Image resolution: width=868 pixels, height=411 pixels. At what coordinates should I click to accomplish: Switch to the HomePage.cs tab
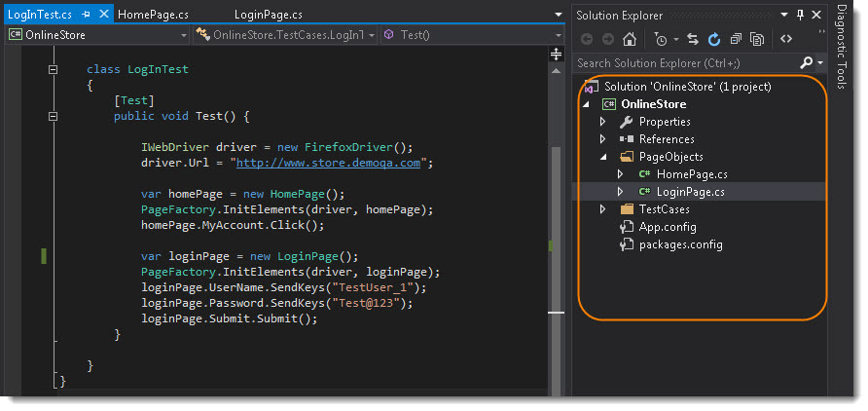(151, 16)
